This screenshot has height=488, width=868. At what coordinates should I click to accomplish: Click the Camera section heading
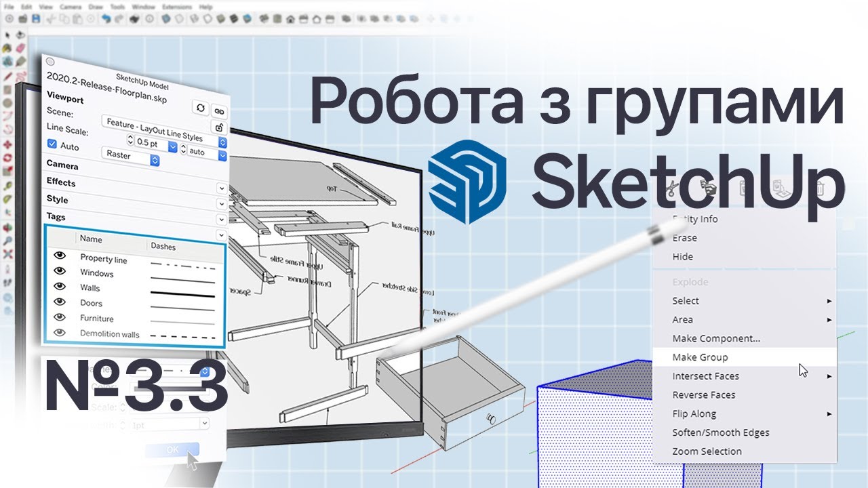tap(62, 165)
